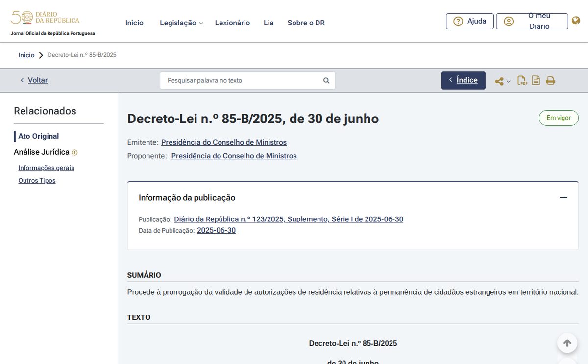The image size is (588, 364).
Task: Go to Início in the navigation bar
Action: click(134, 23)
